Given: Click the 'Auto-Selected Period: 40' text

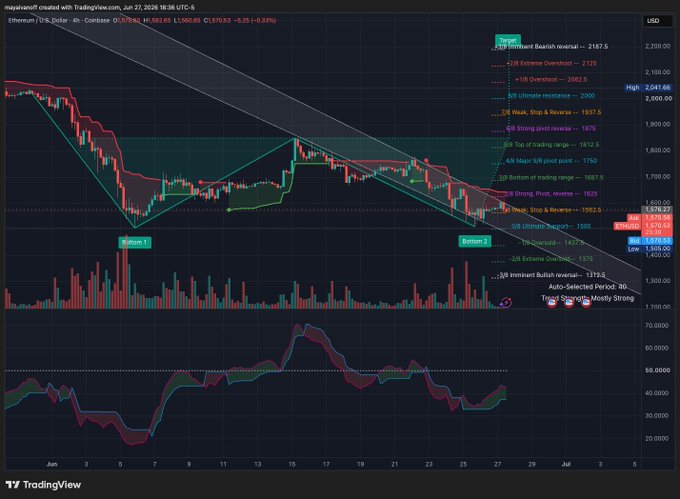Looking at the screenshot, I should (587, 287).
